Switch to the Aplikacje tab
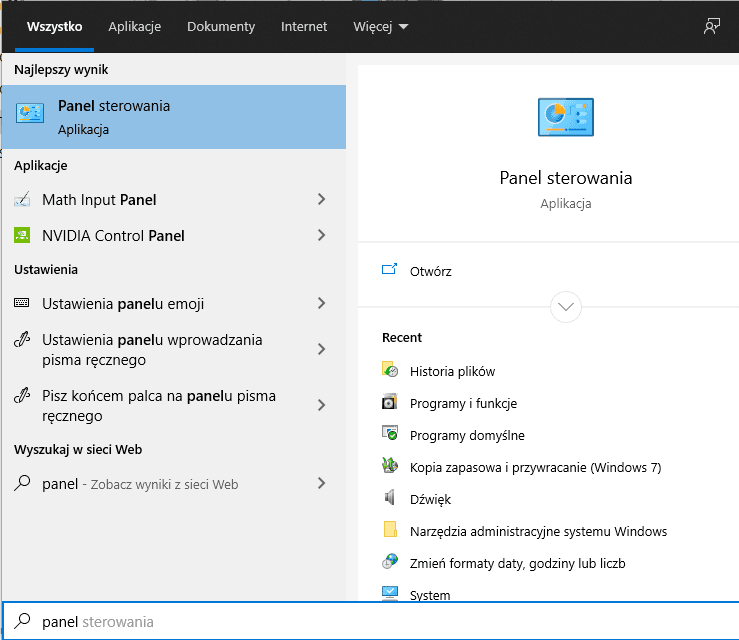 tap(134, 26)
